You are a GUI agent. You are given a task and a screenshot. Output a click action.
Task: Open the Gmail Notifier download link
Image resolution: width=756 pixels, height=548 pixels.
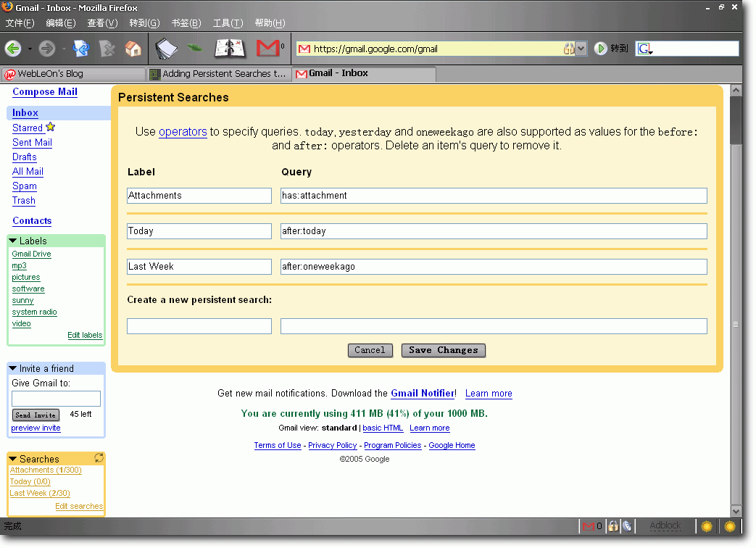423,394
